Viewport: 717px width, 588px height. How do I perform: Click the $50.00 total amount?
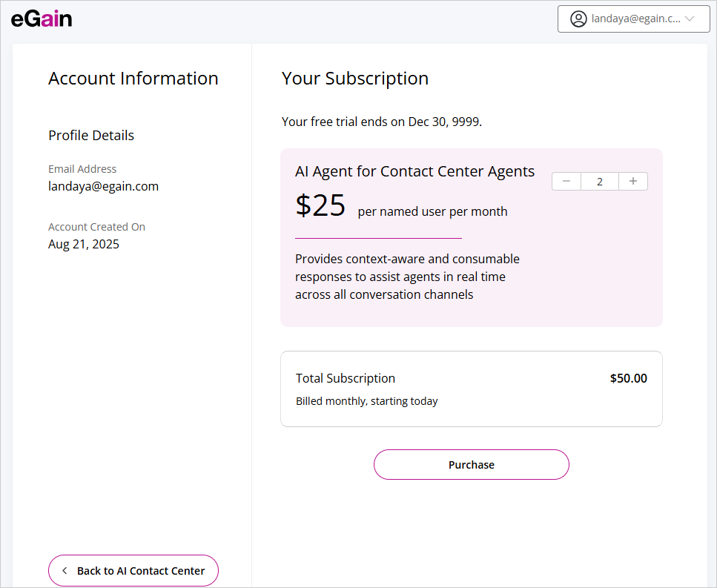[628, 378]
